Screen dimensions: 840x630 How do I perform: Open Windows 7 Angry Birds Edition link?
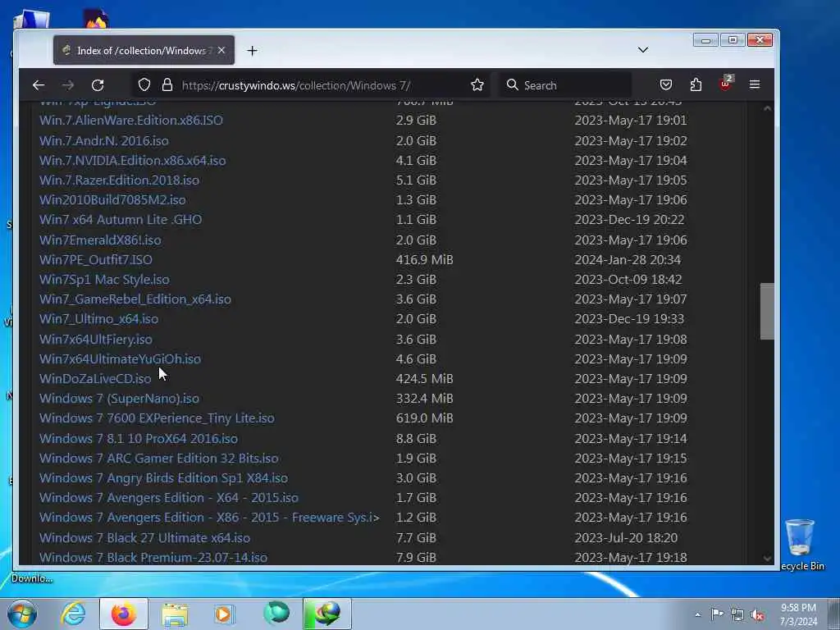coord(163,478)
